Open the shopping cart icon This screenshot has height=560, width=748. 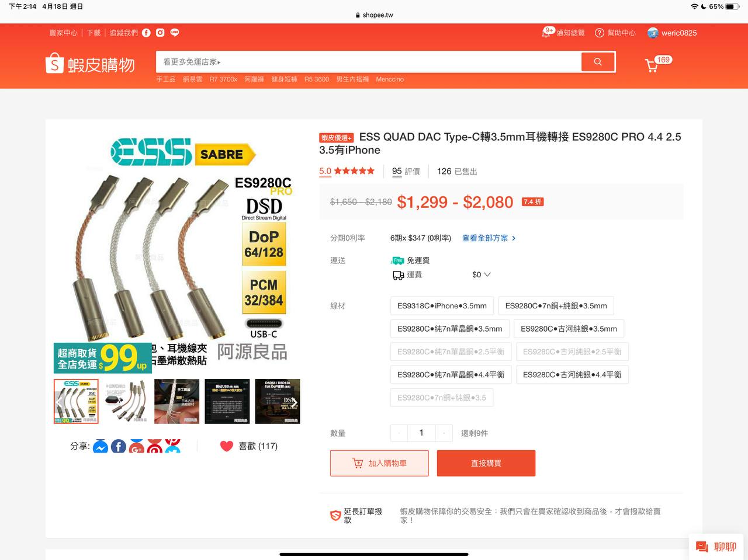(652, 65)
